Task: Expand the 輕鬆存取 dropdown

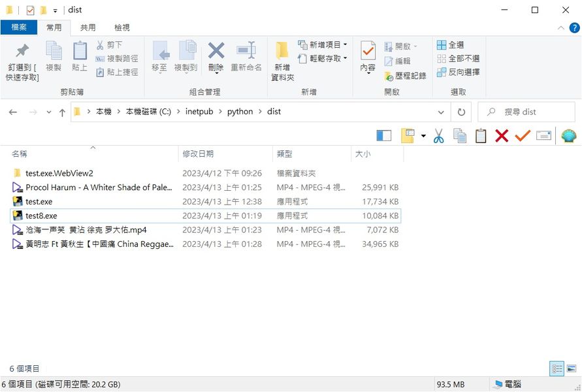Action: [323, 59]
